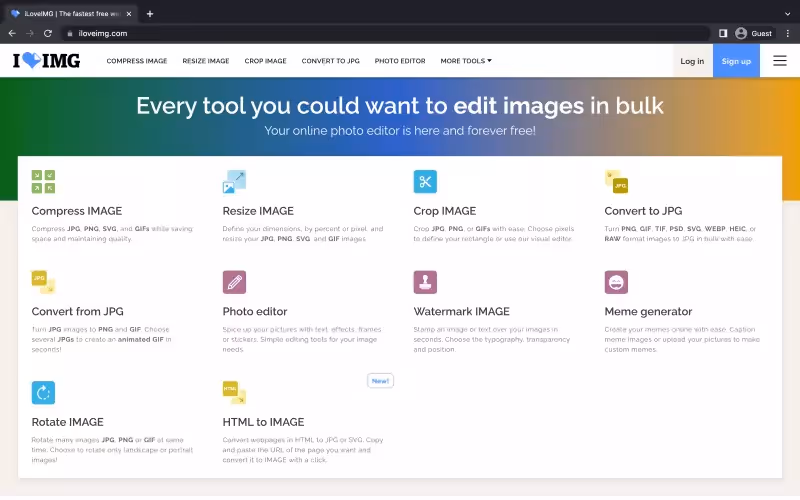Click the Rotate IMAGE description text
This screenshot has width=800, height=500.
pos(112,449)
